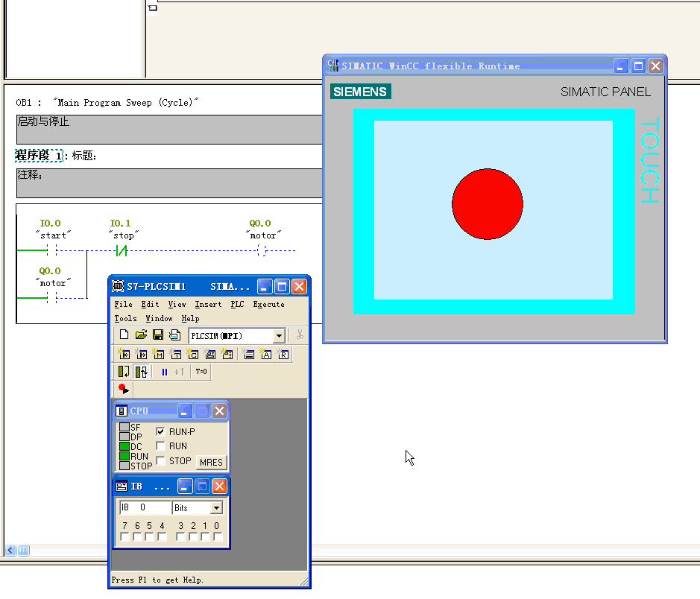The height and width of the screenshot is (599, 700).
Task: Click the New simulation file icon
Action: pyautogui.click(x=124, y=335)
